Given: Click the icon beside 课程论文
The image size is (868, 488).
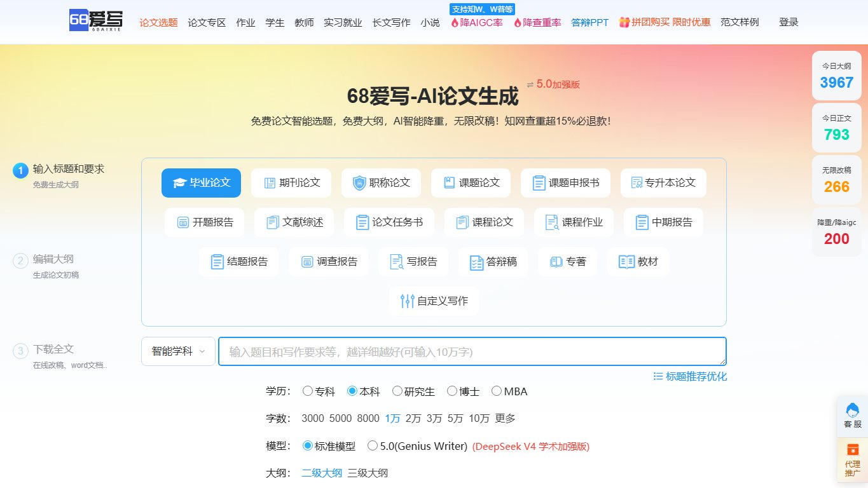Looking at the screenshot, I should click(463, 222).
